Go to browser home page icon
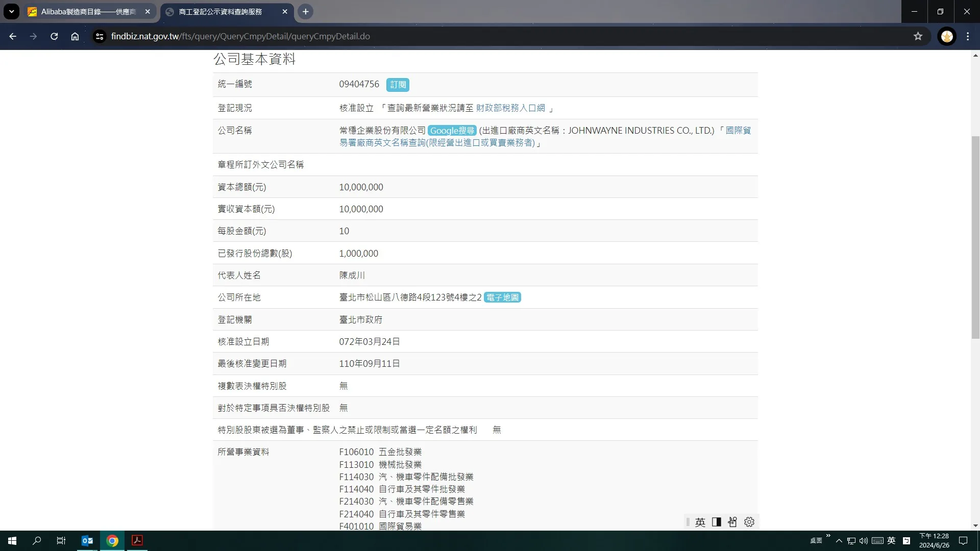This screenshot has height=551, width=980. pos(75,36)
